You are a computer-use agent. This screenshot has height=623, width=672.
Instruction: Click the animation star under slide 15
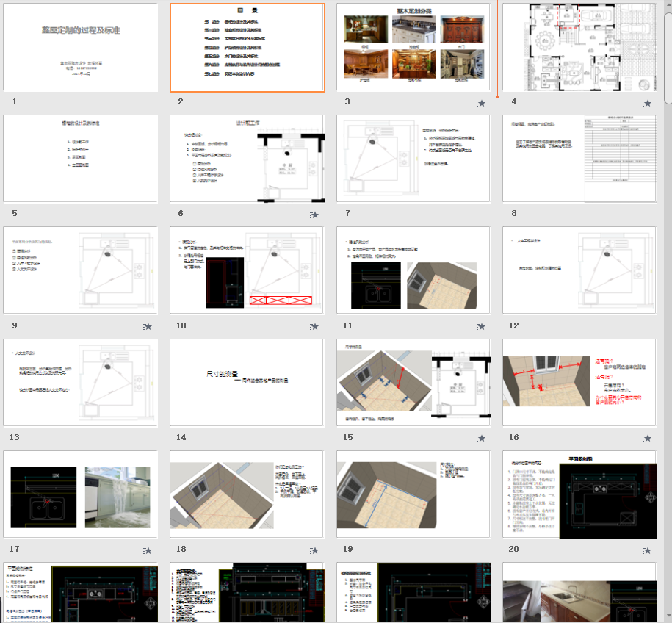pos(481,439)
